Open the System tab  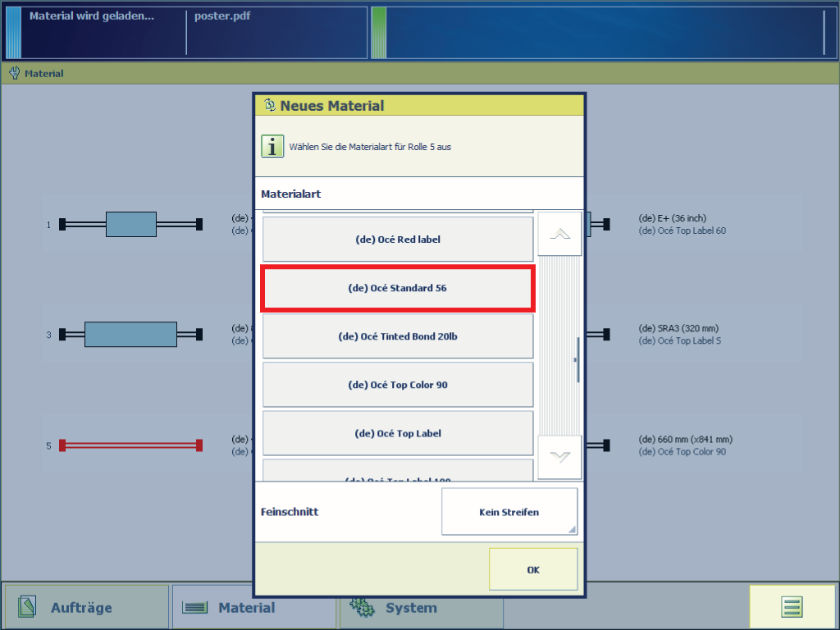click(x=422, y=607)
